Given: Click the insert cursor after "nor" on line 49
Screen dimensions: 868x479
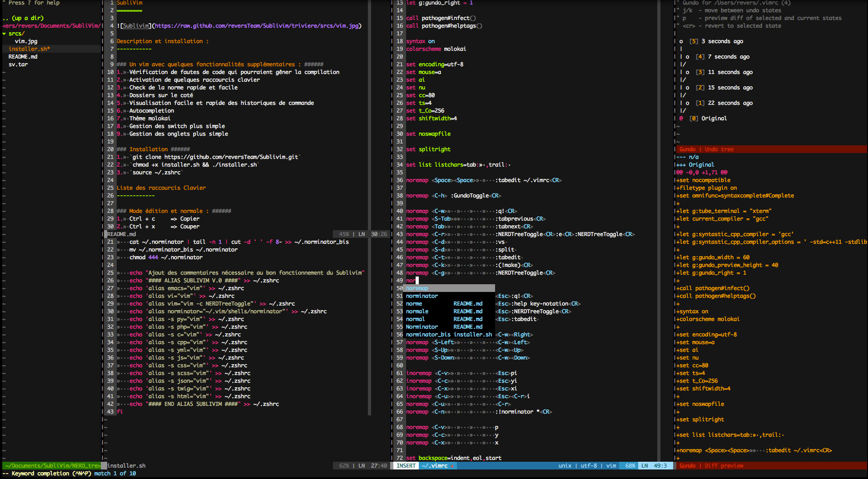Looking at the screenshot, I should click(417, 281).
